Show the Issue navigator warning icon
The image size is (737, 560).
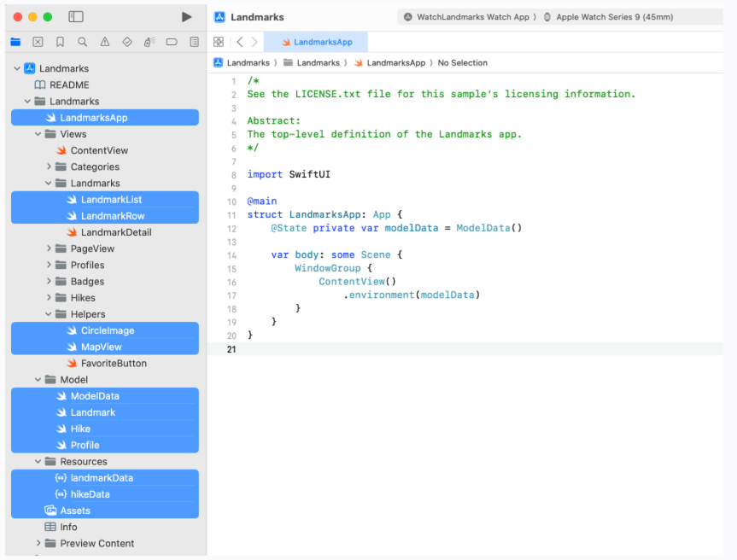[x=105, y=42]
